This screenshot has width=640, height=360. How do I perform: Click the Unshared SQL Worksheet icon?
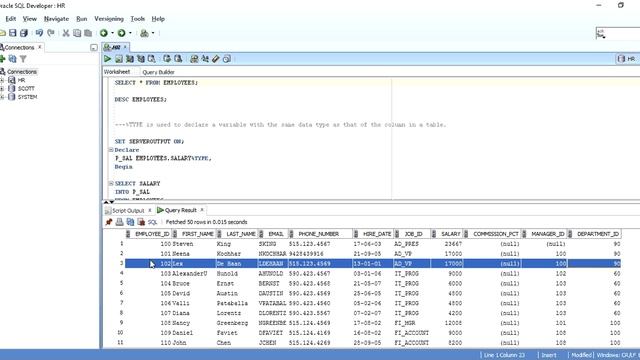194,59
